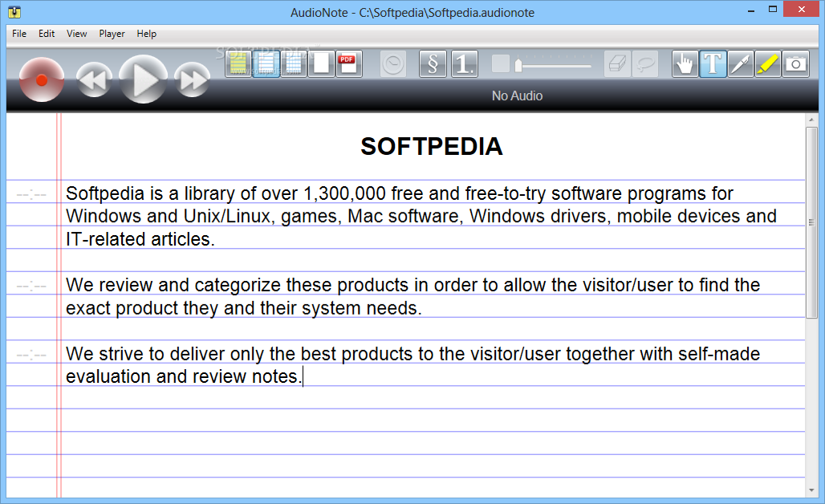Click the PDF document icon
This screenshot has height=504, width=825.
coord(348,64)
